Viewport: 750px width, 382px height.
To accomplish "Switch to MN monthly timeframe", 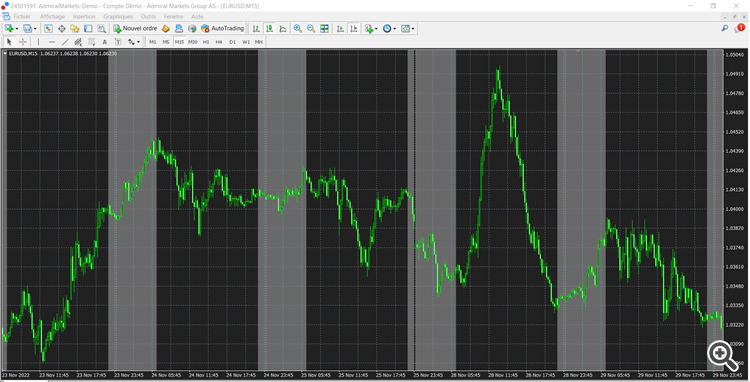I will tap(259, 42).
